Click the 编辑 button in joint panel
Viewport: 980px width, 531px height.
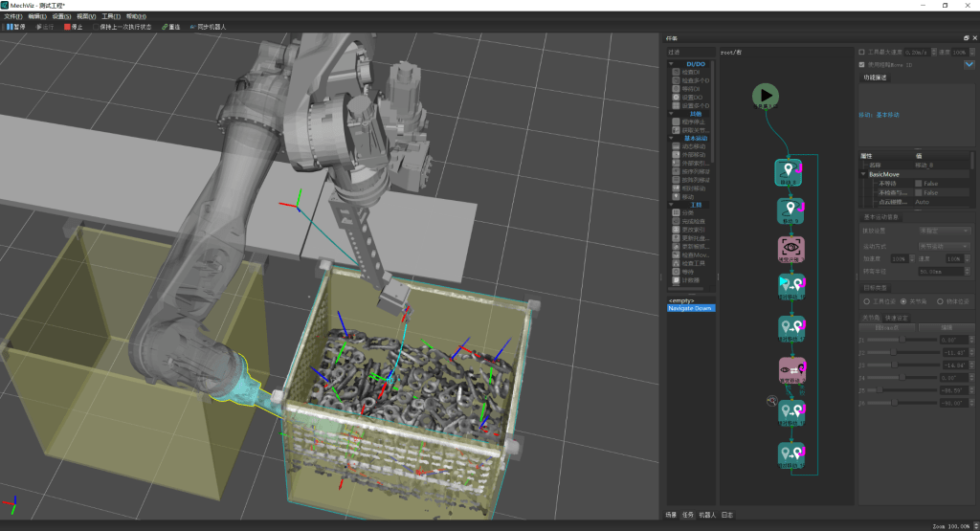[946, 327]
